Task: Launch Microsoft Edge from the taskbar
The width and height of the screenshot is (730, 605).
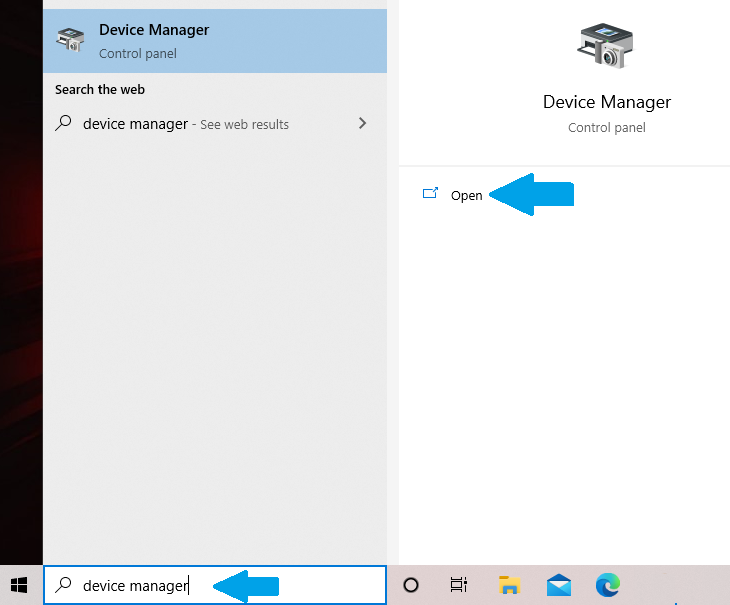Action: pyautogui.click(x=608, y=585)
